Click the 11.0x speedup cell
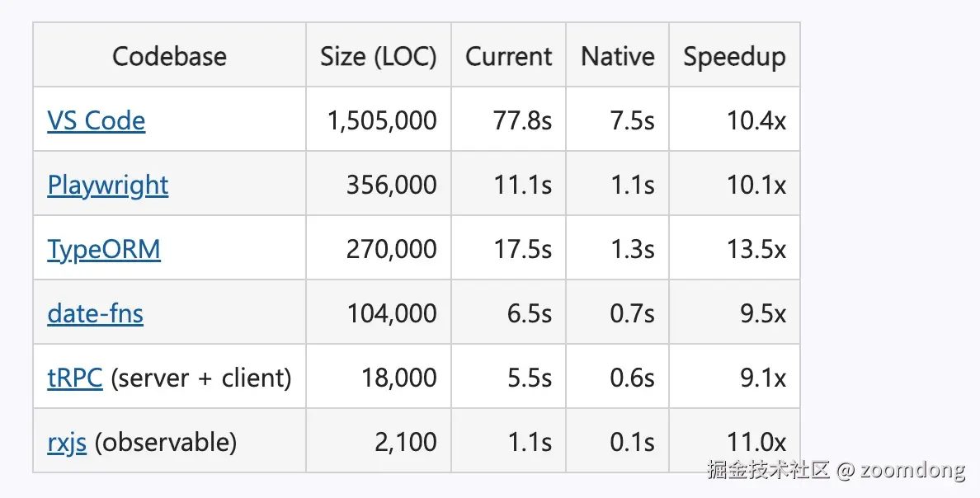Screen dimensions: 980x498 pyautogui.click(x=756, y=442)
